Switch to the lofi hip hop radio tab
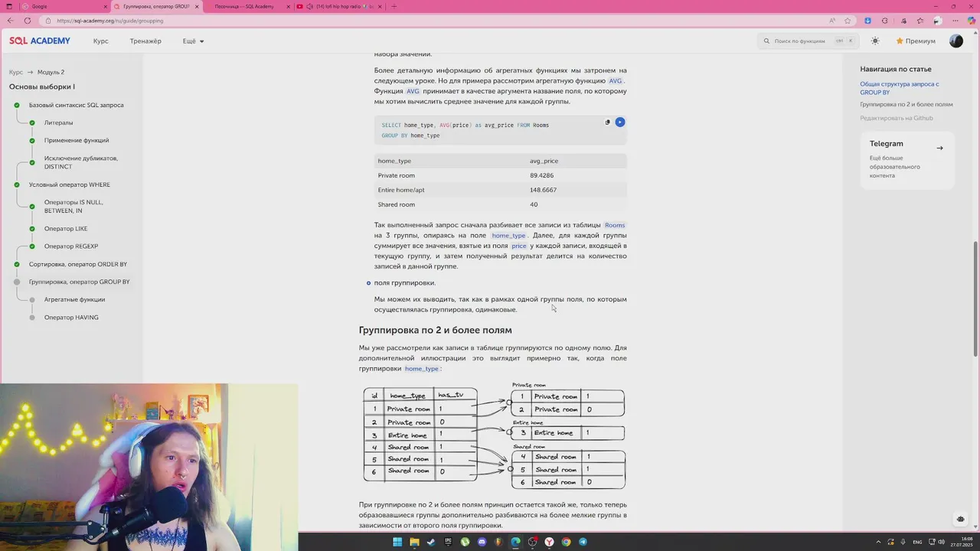Screen dimensions: 980x551 [x=339, y=6]
